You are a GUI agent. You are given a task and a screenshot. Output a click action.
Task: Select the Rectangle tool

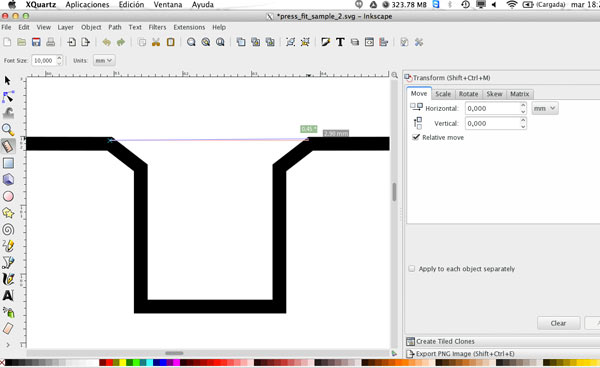8,163
